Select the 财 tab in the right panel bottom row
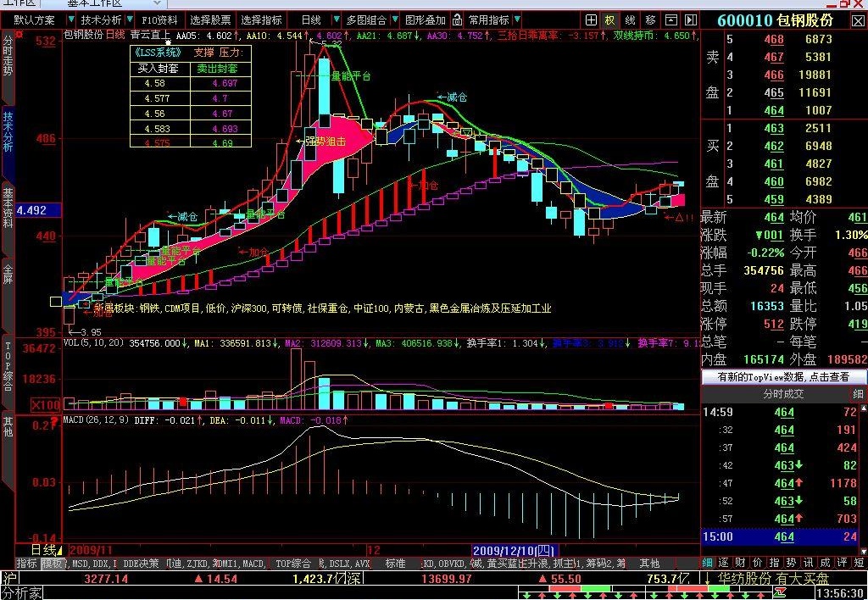 (741, 563)
